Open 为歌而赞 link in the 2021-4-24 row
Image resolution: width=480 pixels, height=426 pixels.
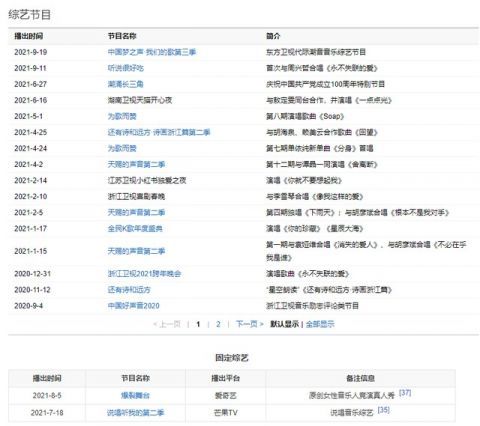(122, 148)
